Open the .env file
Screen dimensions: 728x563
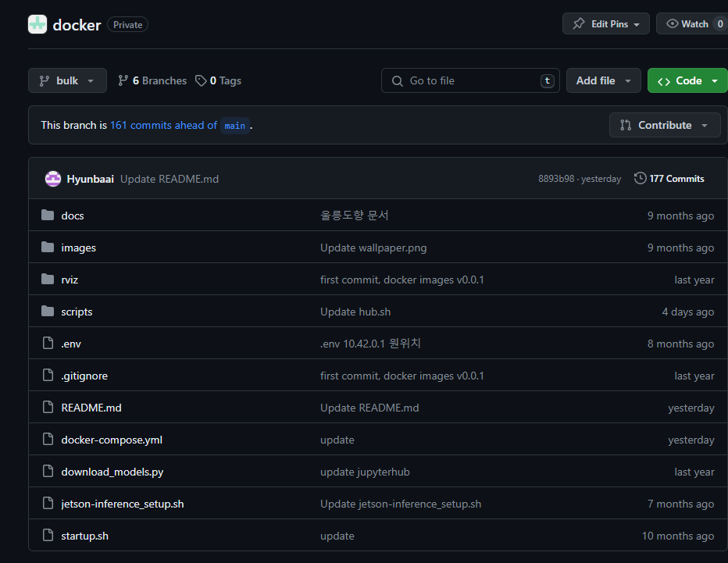click(71, 344)
